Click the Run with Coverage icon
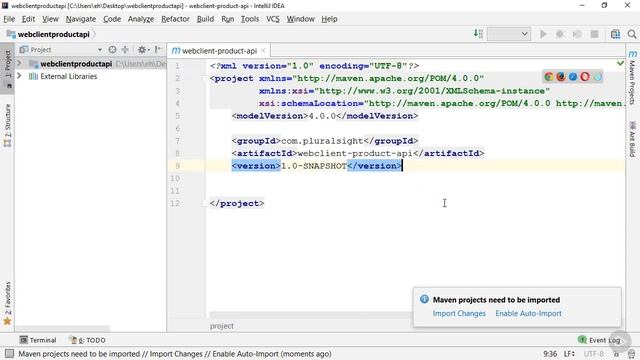Screen dimensions: 640x360 [577, 34]
